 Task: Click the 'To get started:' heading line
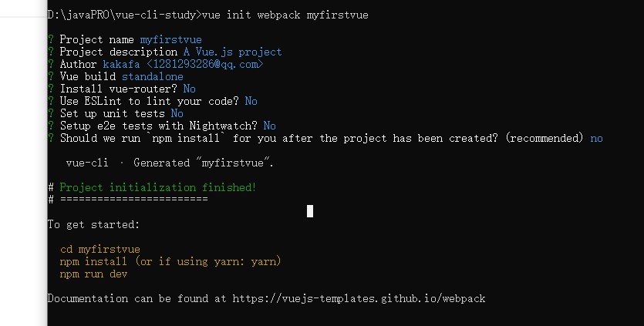tap(93, 224)
